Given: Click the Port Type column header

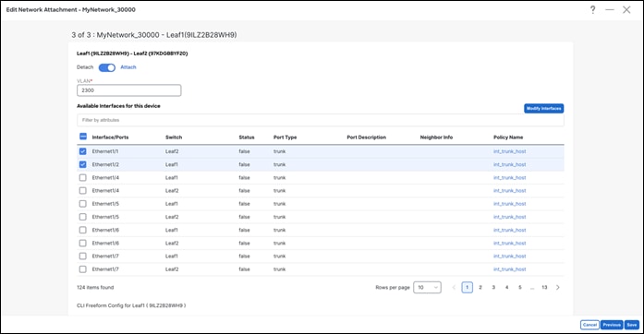Looking at the screenshot, I should pos(285,137).
